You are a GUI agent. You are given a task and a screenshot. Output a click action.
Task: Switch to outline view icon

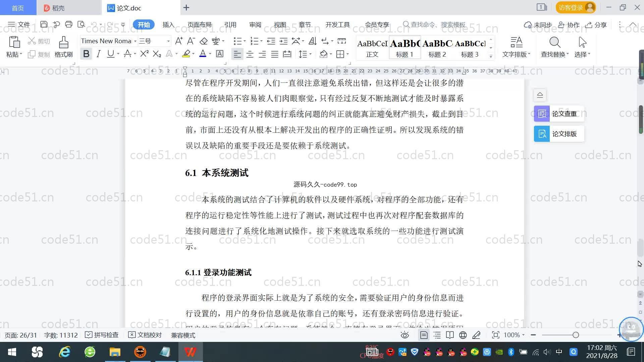pyautogui.click(x=437, y=335)
